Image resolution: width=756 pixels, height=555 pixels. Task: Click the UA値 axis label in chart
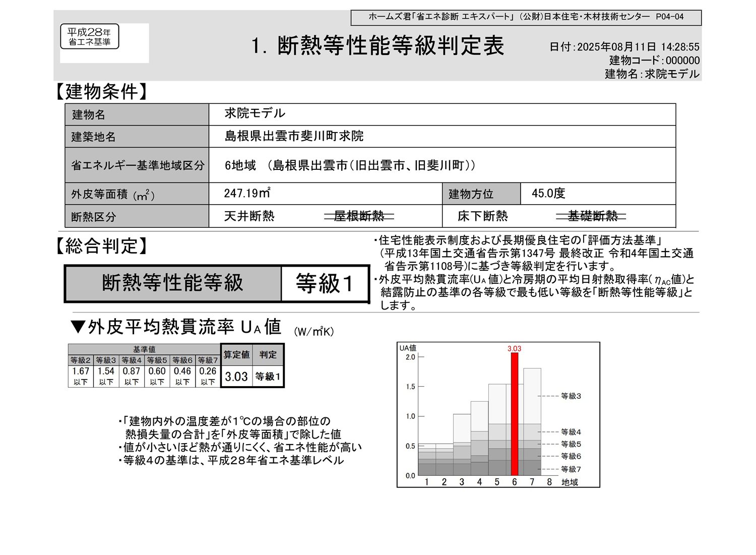click(x=408, y=348)
